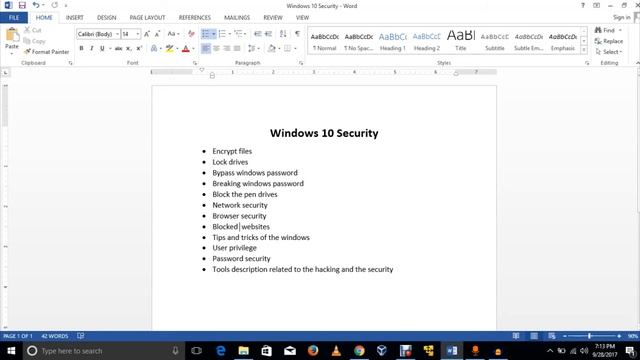
Task: Click the Shading paint bucket icon
Action: point(271,49)
